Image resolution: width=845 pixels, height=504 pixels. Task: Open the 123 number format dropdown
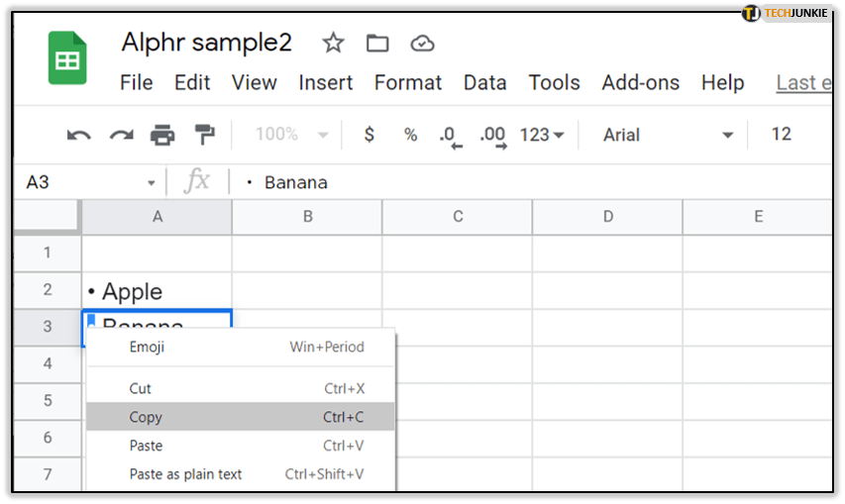542,135
